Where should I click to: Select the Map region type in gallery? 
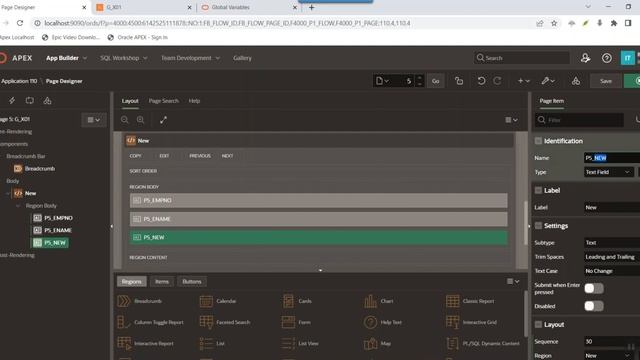click(378, 344)
